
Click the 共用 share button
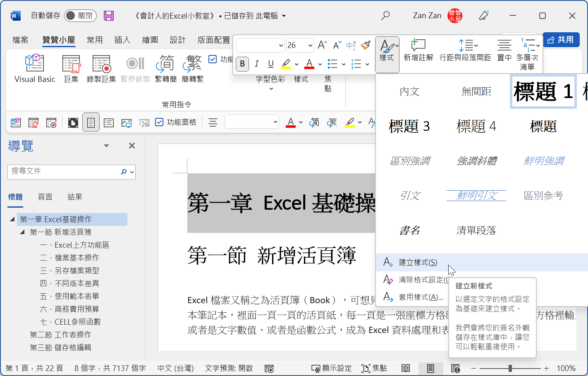click(561, 40)
